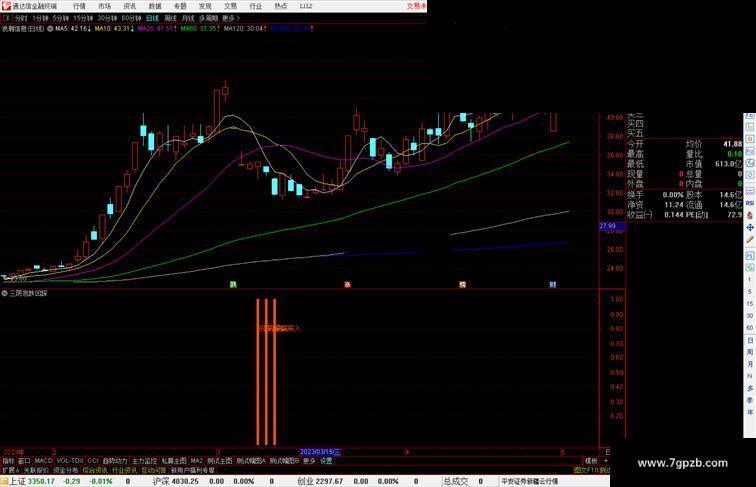Click the MA5: 42.16 value
Viewport: 756px width, 487px height.
72,29
